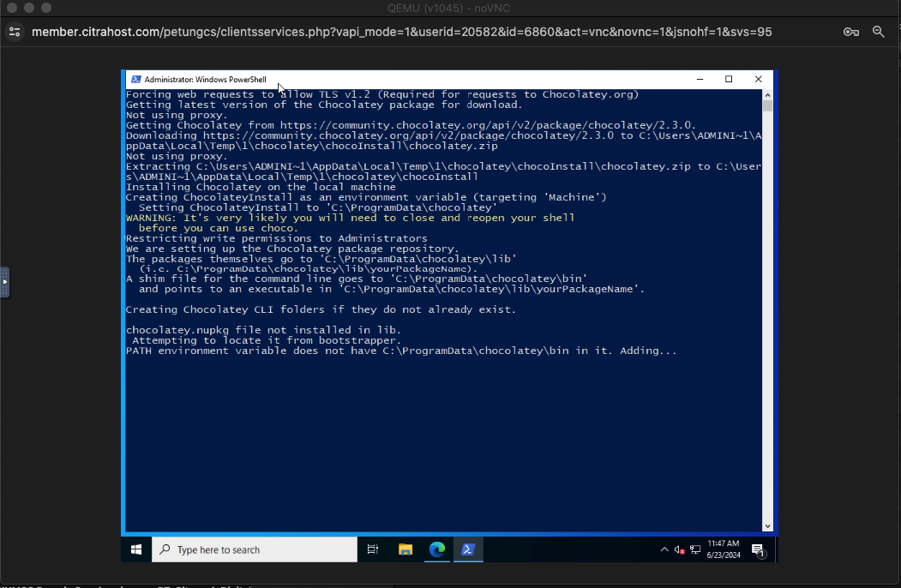
Task: Click the 'Not using proxy.' first line
Action: [x=177, y=115]
